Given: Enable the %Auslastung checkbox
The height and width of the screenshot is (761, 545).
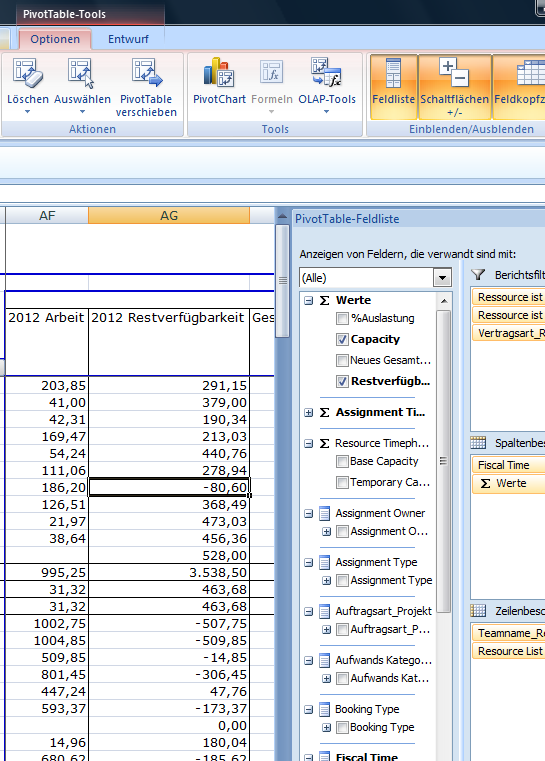Looking at the screenshot, I should 342,318.
